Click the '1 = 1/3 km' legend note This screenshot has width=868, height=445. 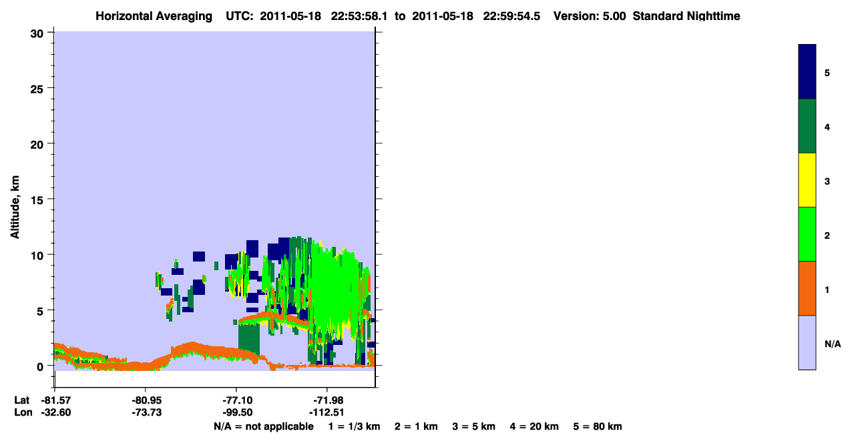pyautogui.click(x=354, y=426)
